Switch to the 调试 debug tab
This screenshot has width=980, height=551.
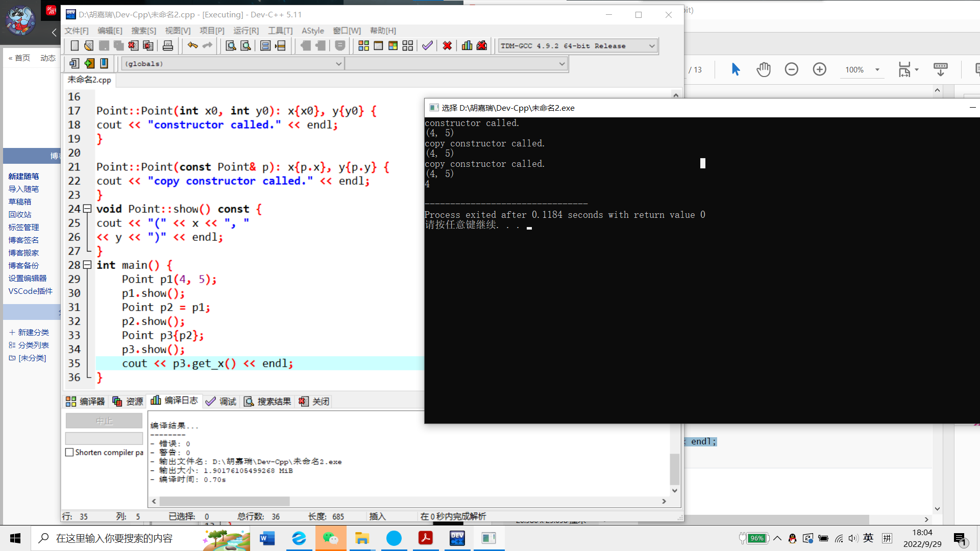coord(222,402)
